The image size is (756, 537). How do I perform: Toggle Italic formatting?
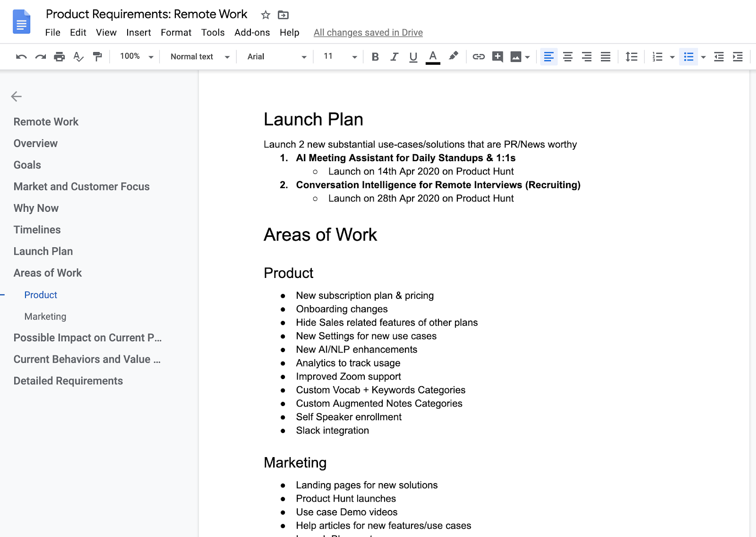tap(394, 57)
